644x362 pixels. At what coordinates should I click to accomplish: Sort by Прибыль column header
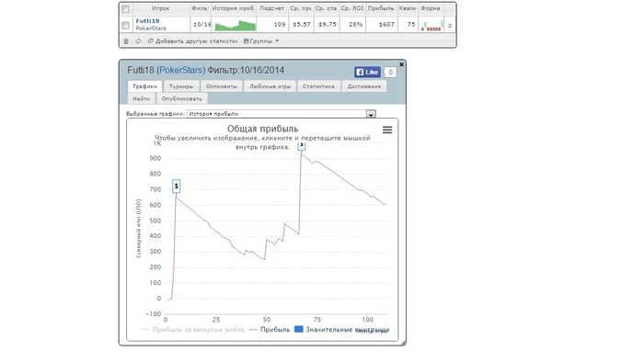[x=381, y=8]
